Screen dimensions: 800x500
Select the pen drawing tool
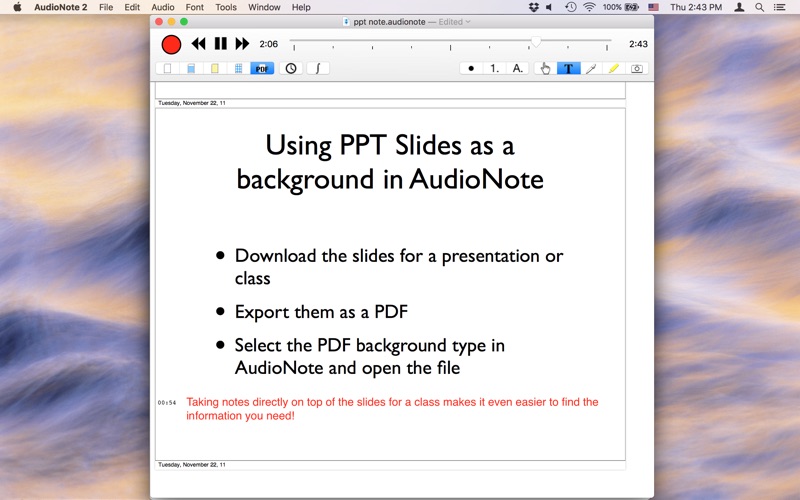click(x=591, y=68)
